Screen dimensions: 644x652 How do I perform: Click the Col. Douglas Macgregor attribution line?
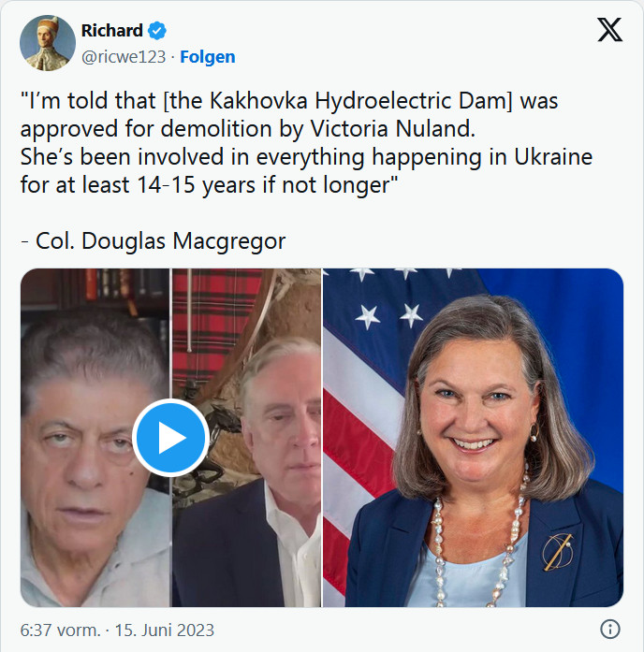pos(154,240)
